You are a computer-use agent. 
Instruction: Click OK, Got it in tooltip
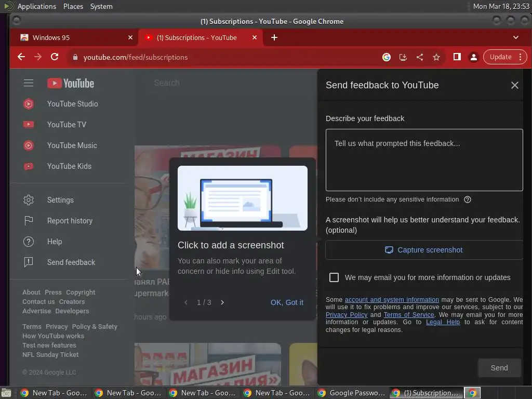click(x=287, y=302)
